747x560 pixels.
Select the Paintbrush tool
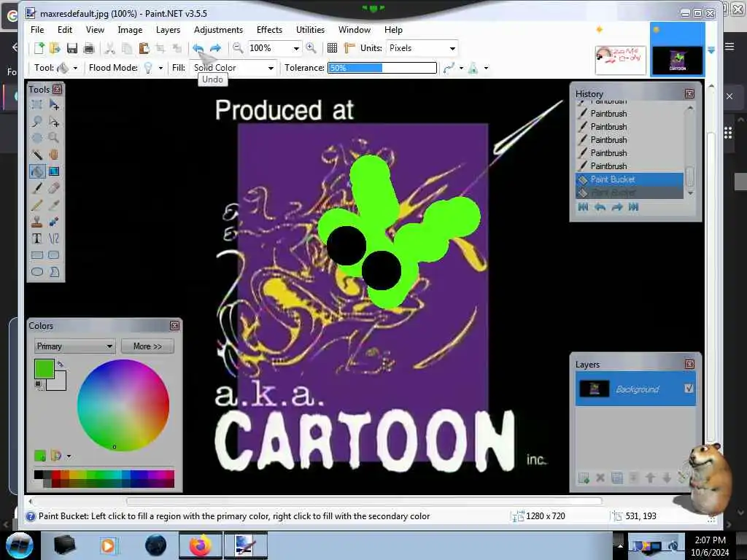[36, 188]
